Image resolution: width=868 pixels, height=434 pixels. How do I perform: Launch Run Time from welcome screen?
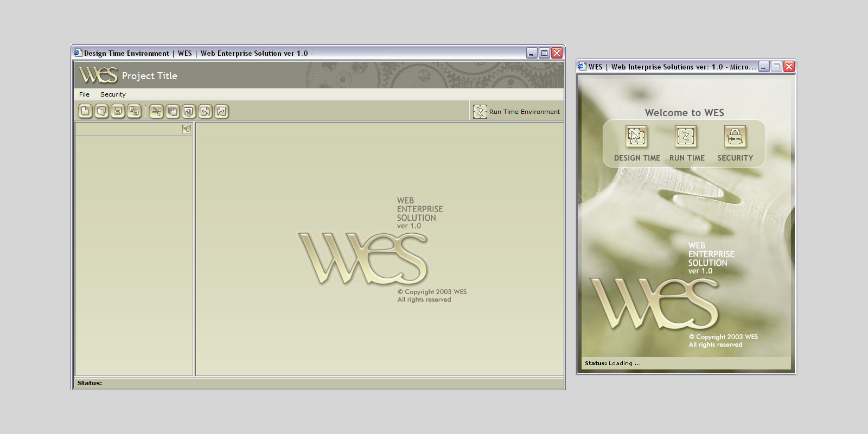[x=686, y=137]
